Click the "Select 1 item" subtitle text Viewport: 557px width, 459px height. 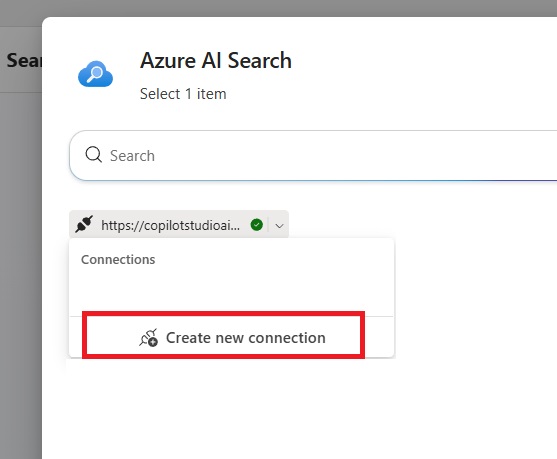[x=183, y=94]
